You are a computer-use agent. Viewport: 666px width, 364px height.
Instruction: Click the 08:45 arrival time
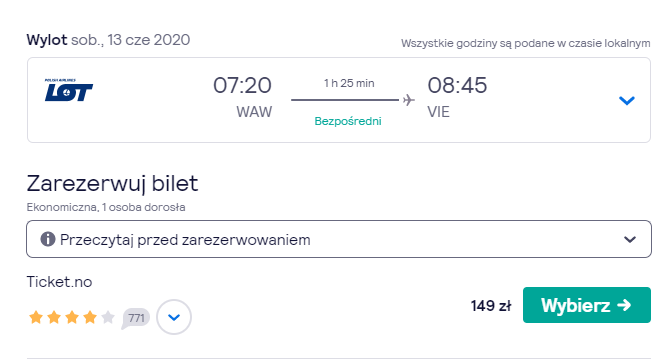(457, 85)
